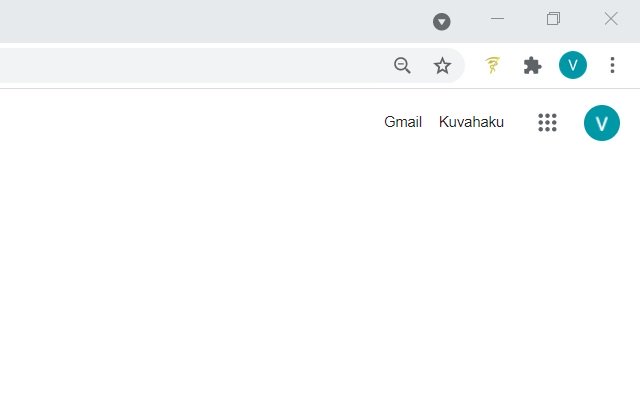Restore down the Chrome window
Viewport: 640px width, 400px height.
[553, 18]
